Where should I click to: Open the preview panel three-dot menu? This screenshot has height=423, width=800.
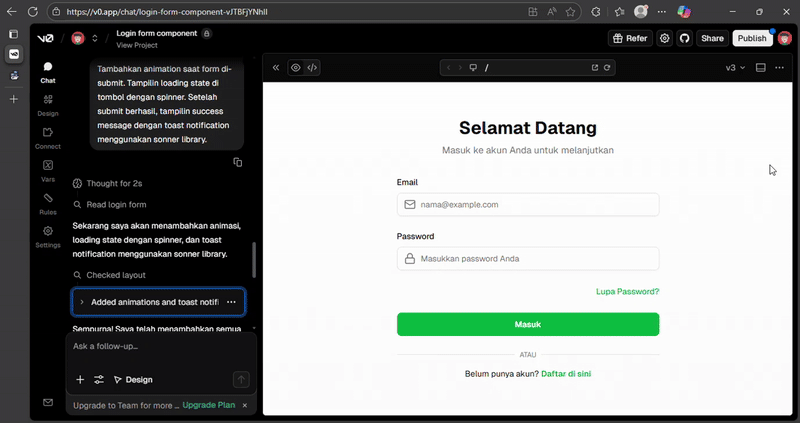[780, 68]
